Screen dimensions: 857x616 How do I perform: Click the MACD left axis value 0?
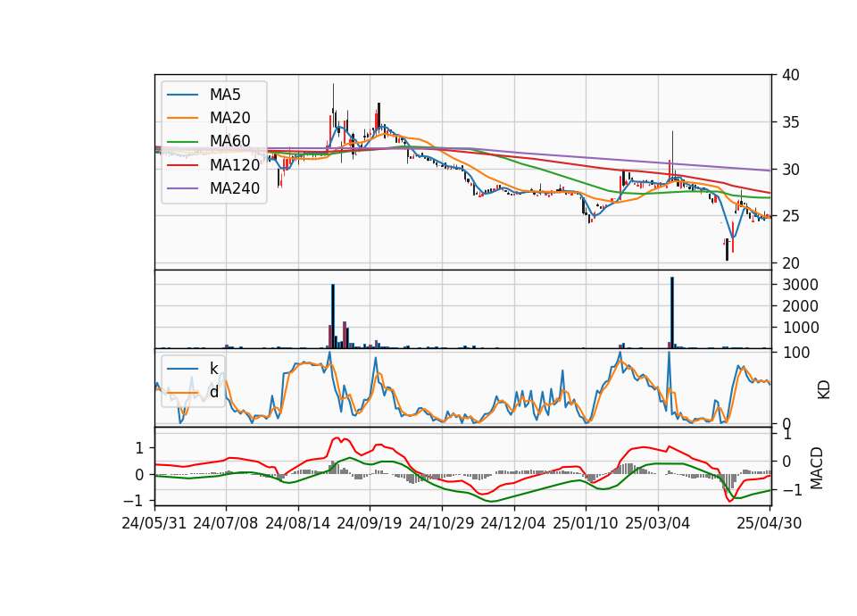coord(139,474)
